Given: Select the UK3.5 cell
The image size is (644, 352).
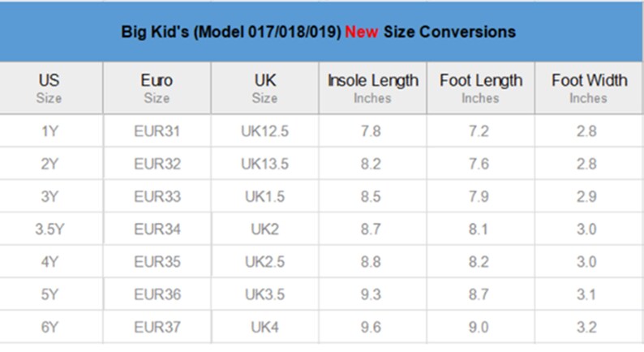Looking at the screenshot, I should [265, 294].
